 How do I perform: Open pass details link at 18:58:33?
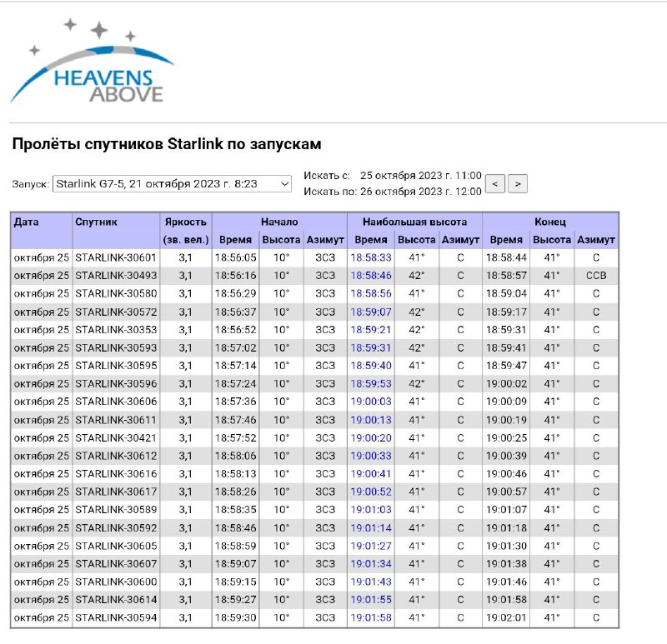[x=371, y=258]
